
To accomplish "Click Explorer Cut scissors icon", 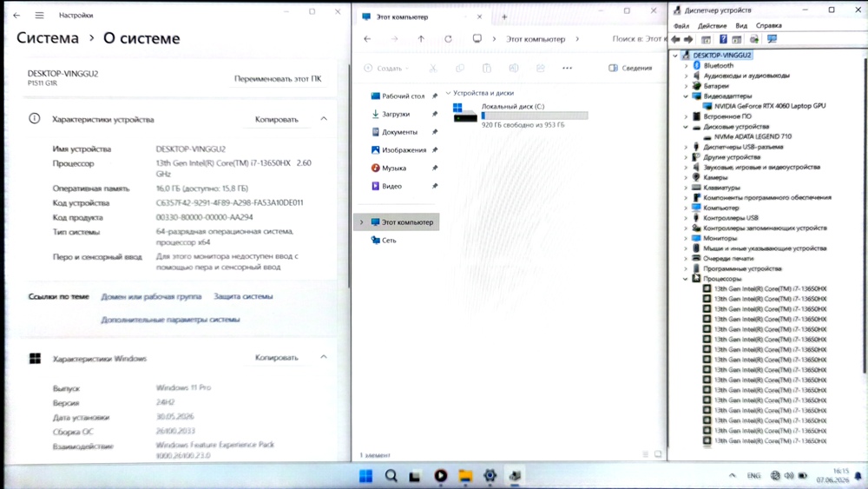I will [433, 68].
